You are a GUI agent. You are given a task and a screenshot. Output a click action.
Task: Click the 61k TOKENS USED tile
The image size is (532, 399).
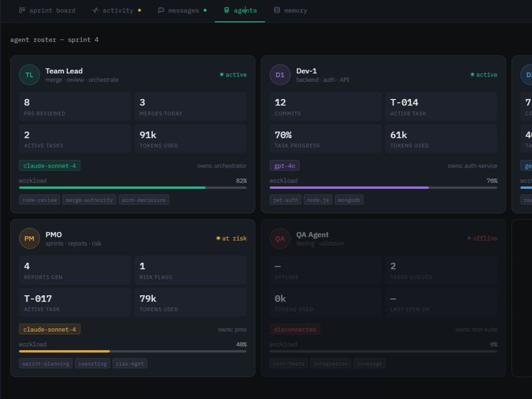pyautogui.click(x=441, y=138)
